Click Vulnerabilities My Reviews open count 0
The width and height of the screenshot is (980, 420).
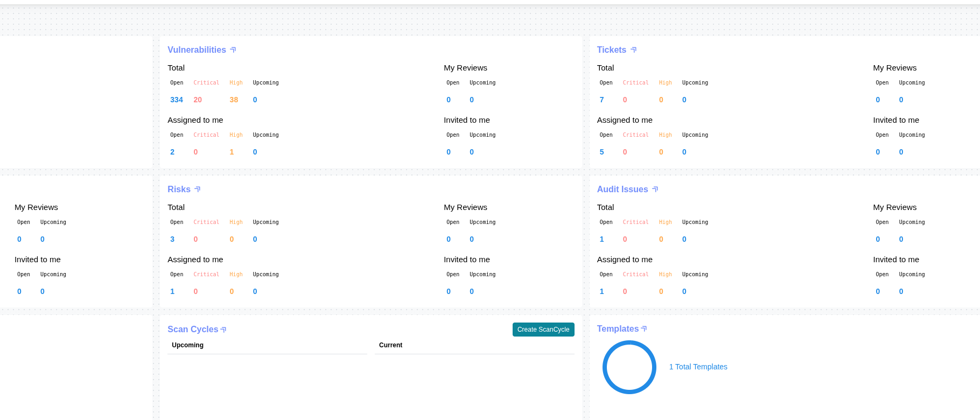(x=449, y=100)
